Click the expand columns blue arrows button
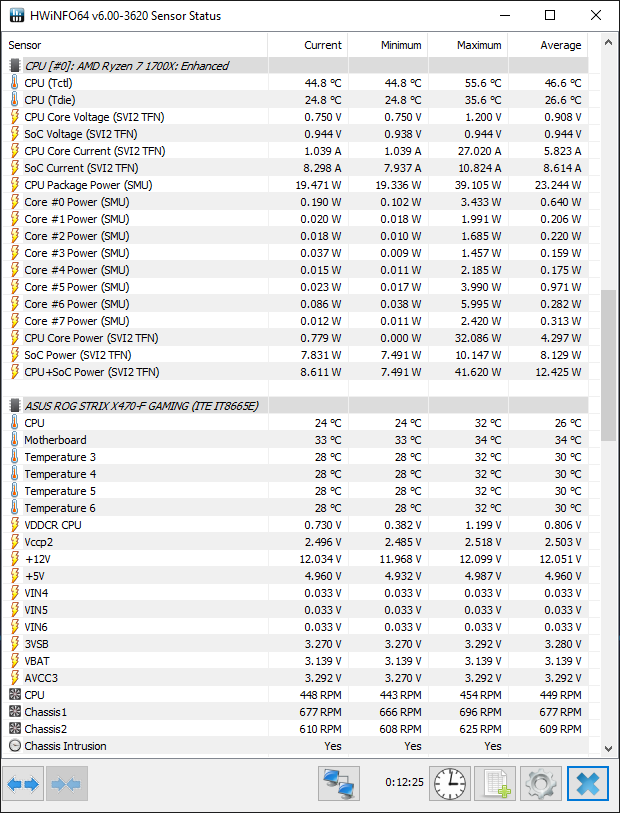 click(x=23, y=783)
